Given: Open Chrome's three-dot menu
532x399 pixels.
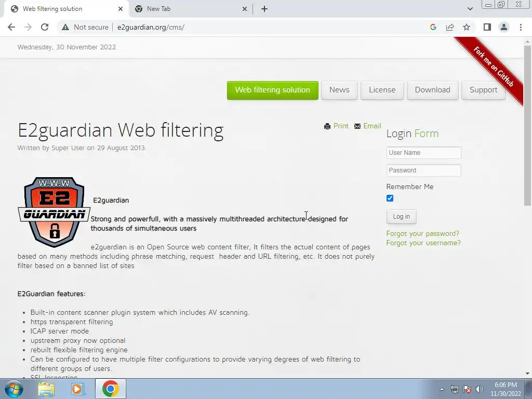Looking at the screenshot, I should click(521, 27).
